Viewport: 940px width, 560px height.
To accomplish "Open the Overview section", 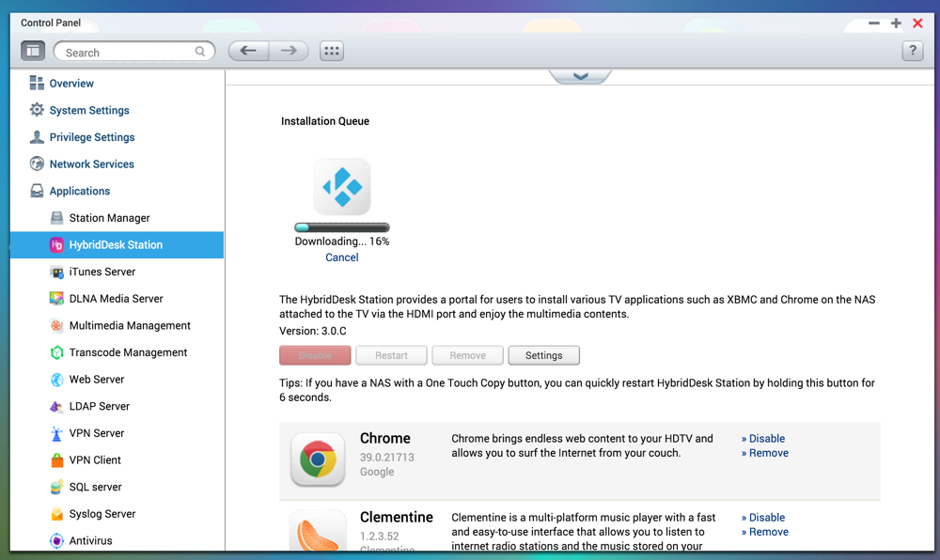I will coord(71,84).
